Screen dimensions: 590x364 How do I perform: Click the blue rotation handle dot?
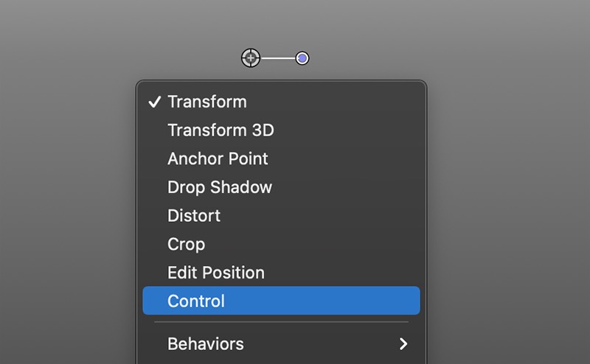(x=302, y=58)
